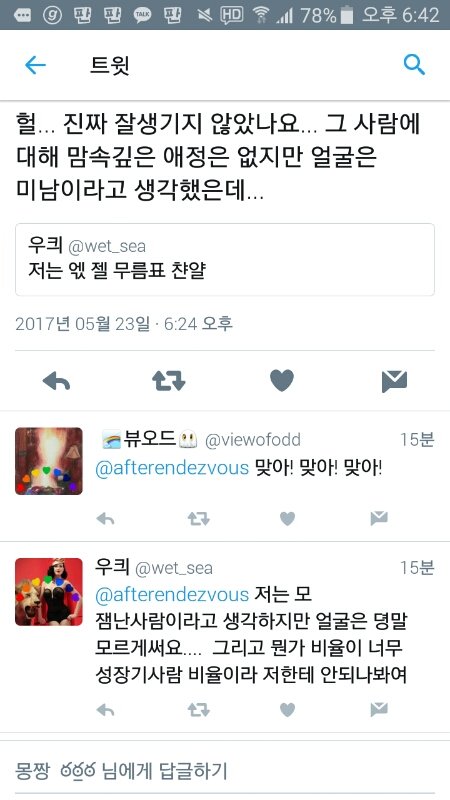Open @afterendezvous mention in 뷰오드's reply
The image size is (450, 800).
point(172,468)
